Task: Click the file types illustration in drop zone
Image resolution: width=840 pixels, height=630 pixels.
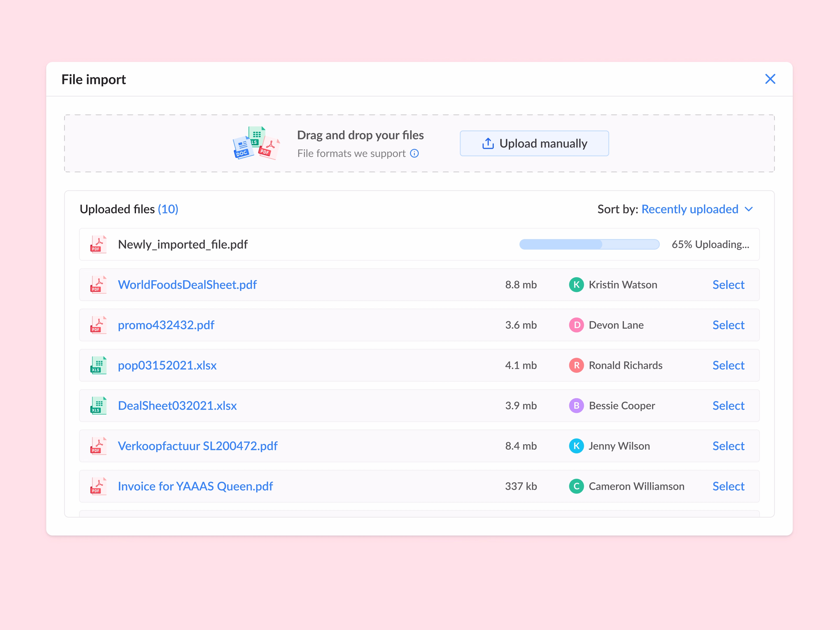Action: [256, 143]
